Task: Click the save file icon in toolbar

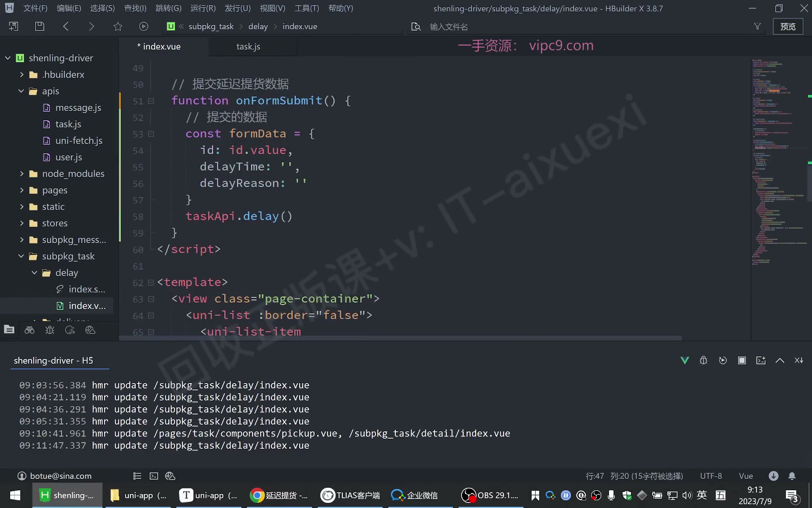Action: (x=39, y=26)
